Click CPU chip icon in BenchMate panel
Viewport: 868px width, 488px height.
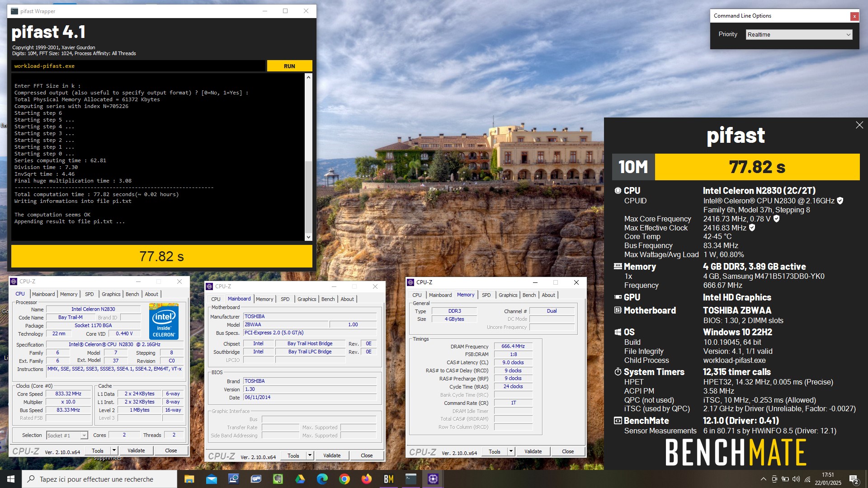pos(618,191)
